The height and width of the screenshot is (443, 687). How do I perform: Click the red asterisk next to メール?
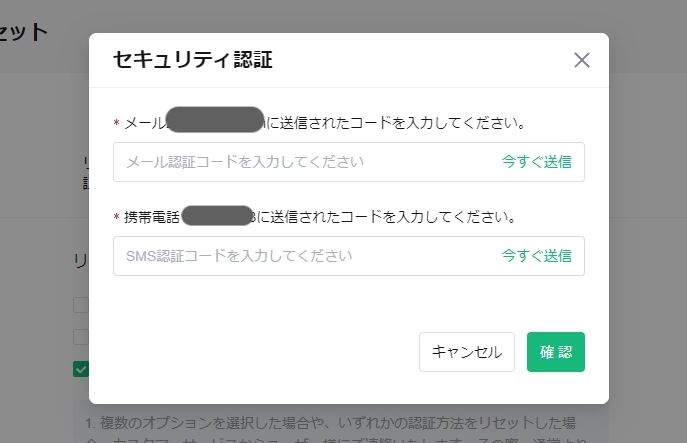tap(117, 123)
